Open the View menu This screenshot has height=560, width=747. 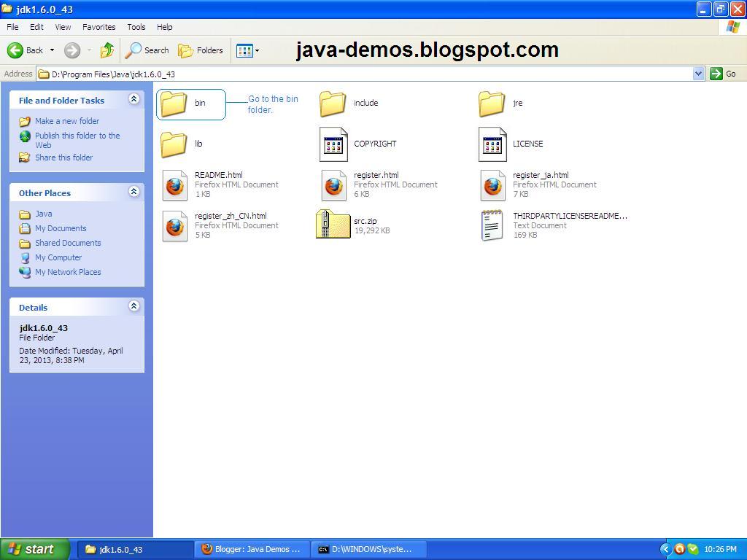pyautogui.click(x=63, y=27)
